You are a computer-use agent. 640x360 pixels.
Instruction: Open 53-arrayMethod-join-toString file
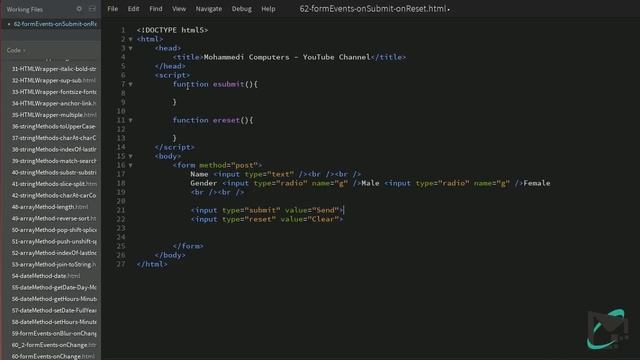(x=54, y=264)
